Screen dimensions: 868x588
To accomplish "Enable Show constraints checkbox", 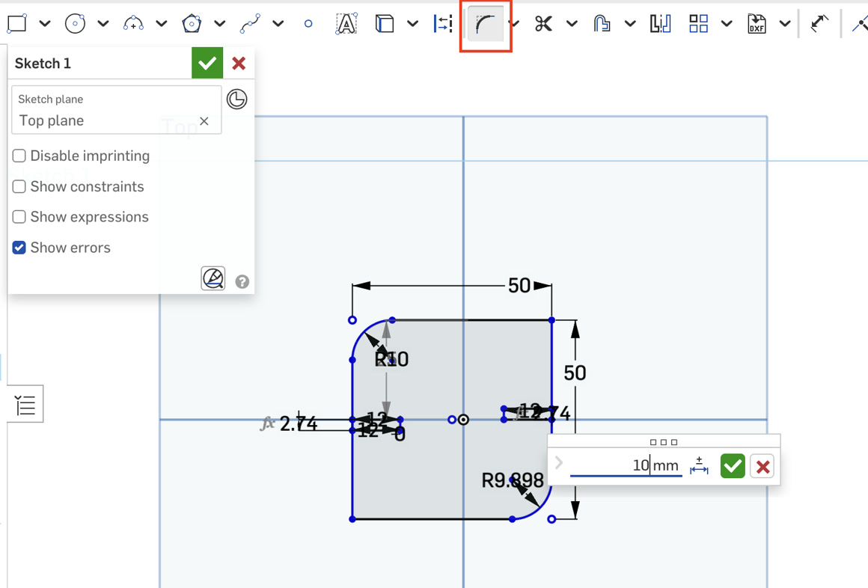I will tap(19, 186).
